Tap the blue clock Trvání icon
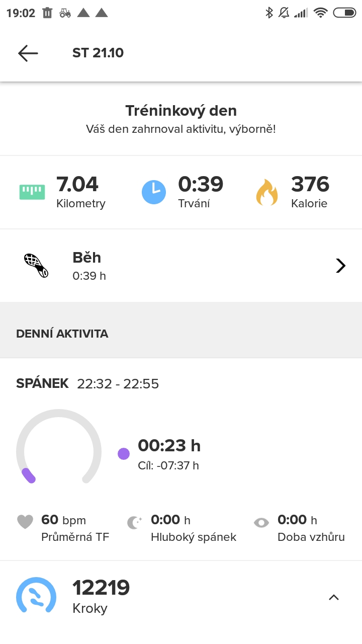Viewport: 362px width, 644px height. coord(154,192)
